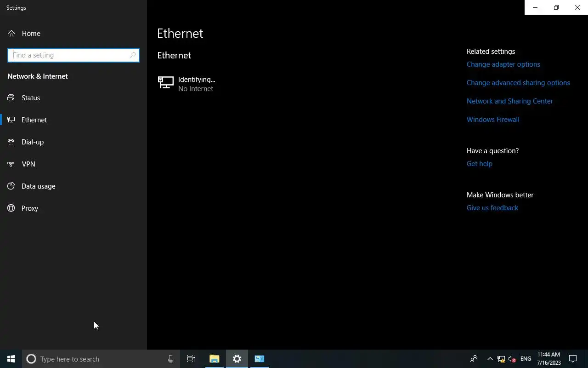This screenshot has width=588, height=368.
Task: Open the Proxy settings page
Action: (x=73, y=208)
